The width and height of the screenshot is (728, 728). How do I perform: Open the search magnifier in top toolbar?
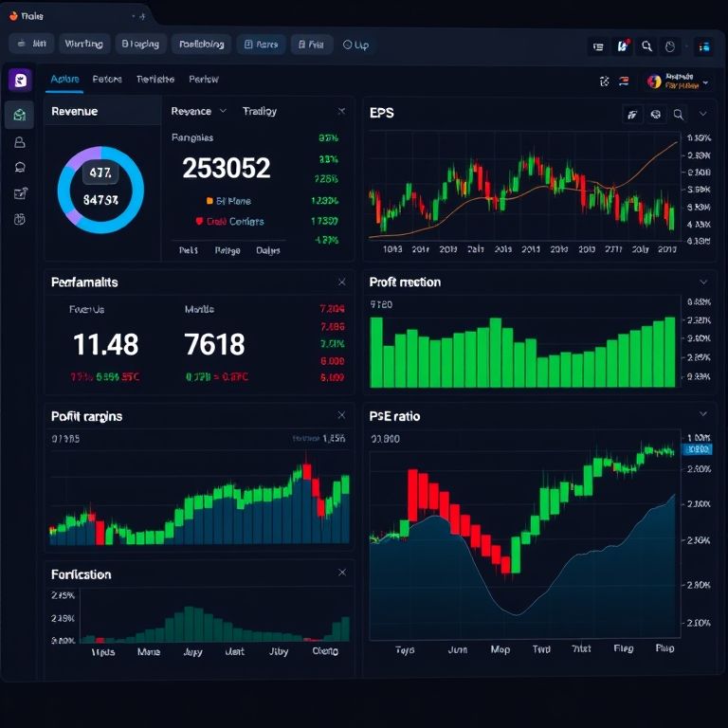pos(646,45)
